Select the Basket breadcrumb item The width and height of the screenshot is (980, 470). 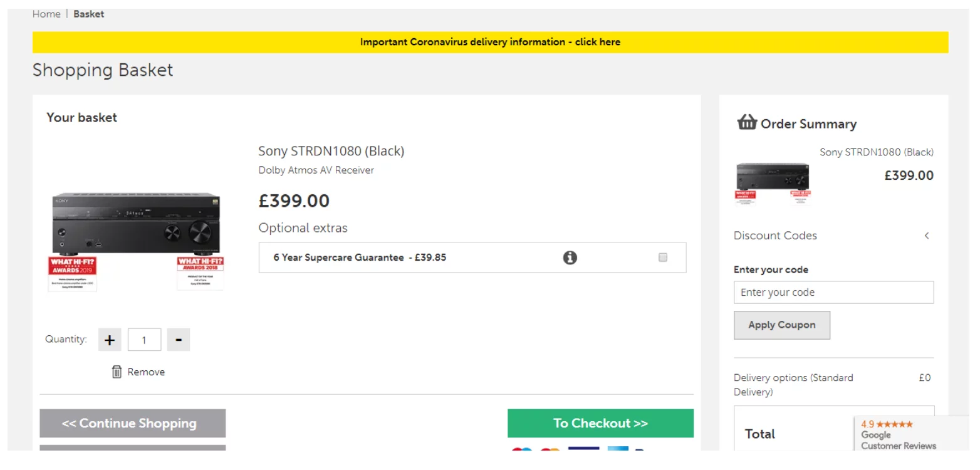[x=88, y=14]
